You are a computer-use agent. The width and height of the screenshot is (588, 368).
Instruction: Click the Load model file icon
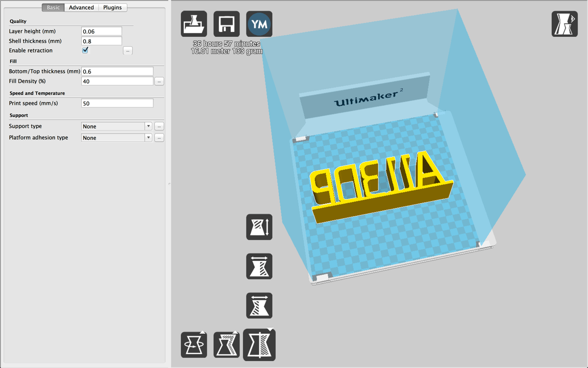coord(194,24)
